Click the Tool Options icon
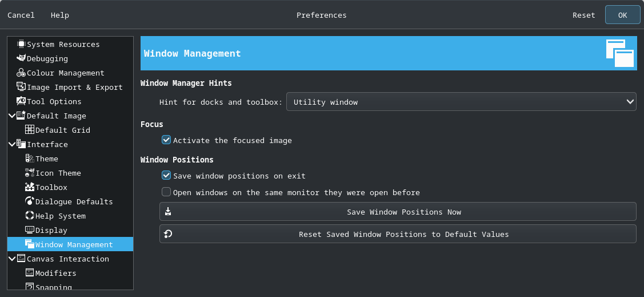Viewport: 644px width, 297px height. (21, 101)
